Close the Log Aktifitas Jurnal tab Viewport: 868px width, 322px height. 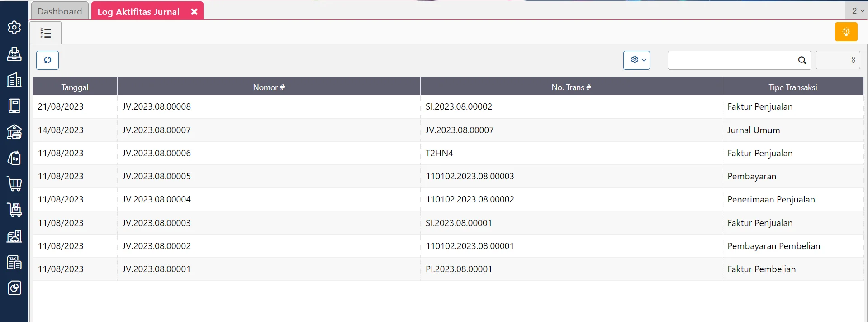coord(194,12)
